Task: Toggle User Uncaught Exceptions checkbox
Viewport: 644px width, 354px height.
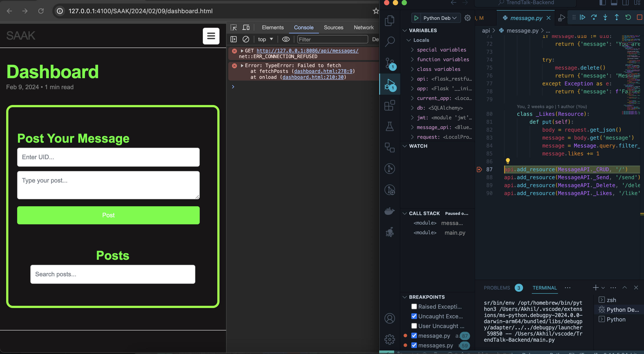Action: pos(414,326)
